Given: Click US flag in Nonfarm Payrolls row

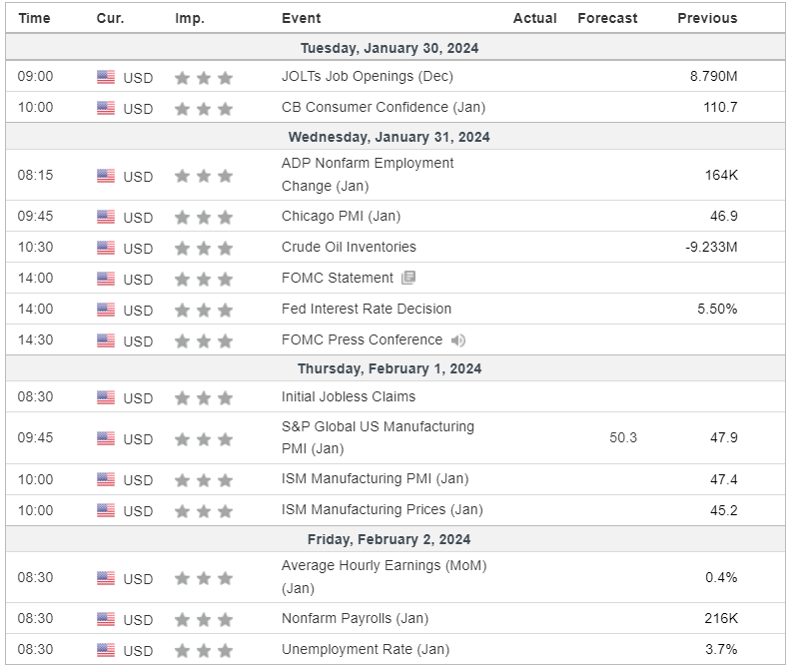Looking at the screenshot, I should tap(106, 619).
